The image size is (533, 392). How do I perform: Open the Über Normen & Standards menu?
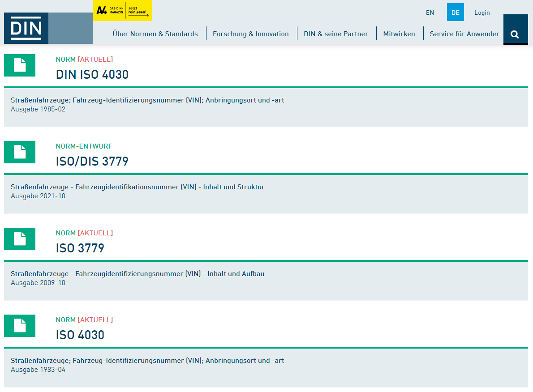coord(155,34)
